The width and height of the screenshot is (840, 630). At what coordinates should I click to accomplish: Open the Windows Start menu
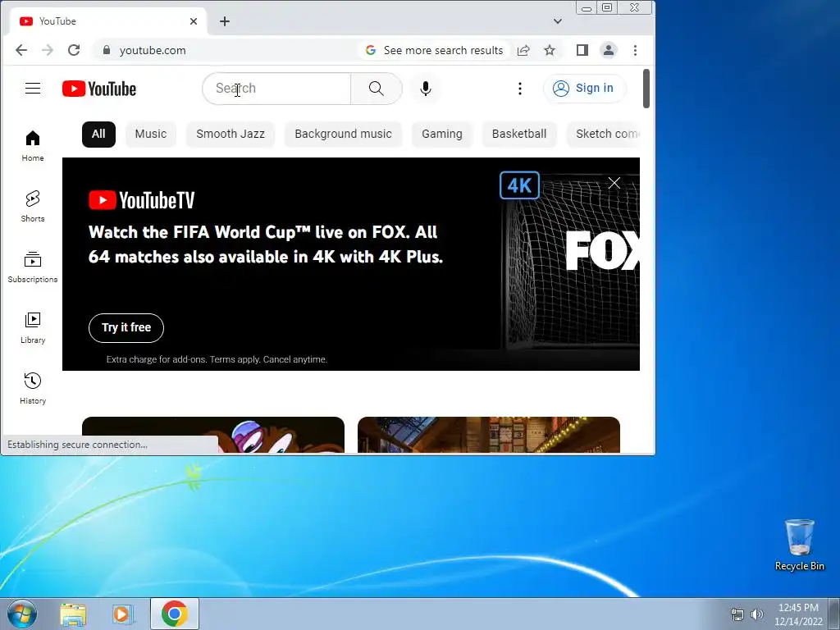[21, 614]
